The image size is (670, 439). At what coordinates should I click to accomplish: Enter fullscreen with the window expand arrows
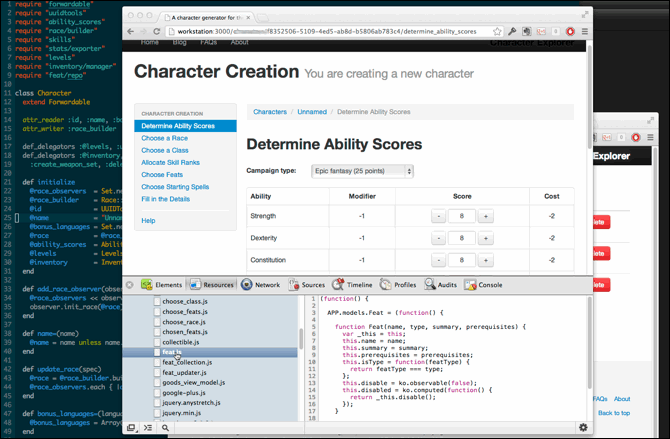(x=585, y=15)
